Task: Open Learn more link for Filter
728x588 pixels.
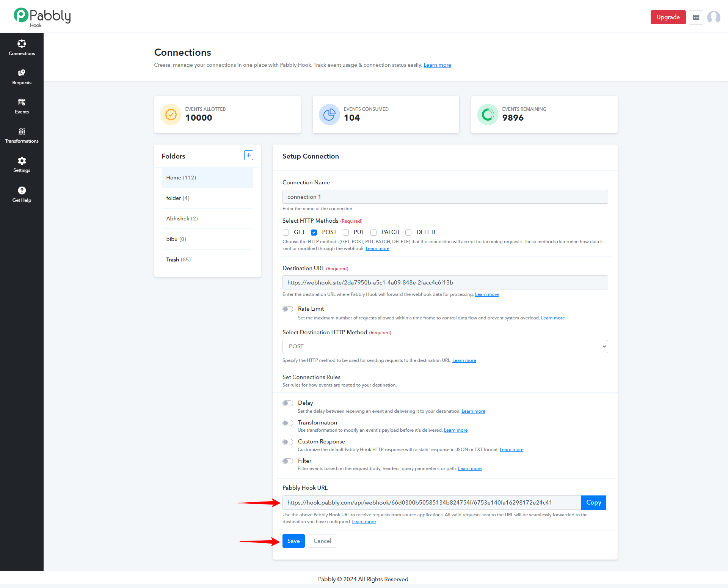Action: point(470,469)
